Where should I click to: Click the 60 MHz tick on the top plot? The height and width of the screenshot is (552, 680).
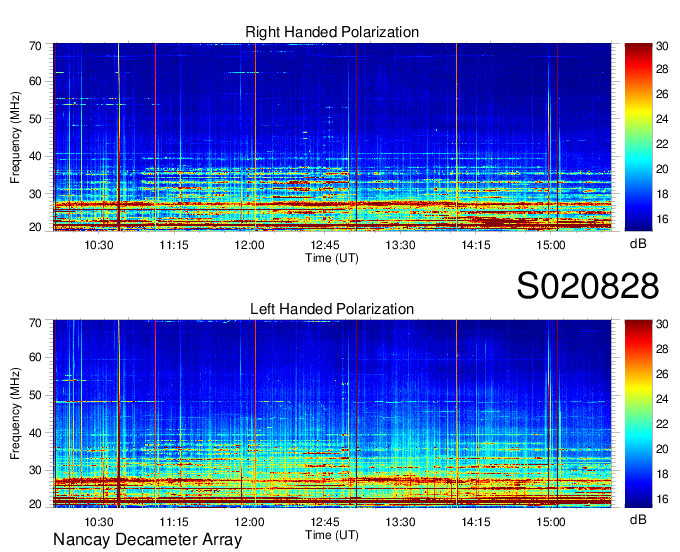[x=35, y=82]
